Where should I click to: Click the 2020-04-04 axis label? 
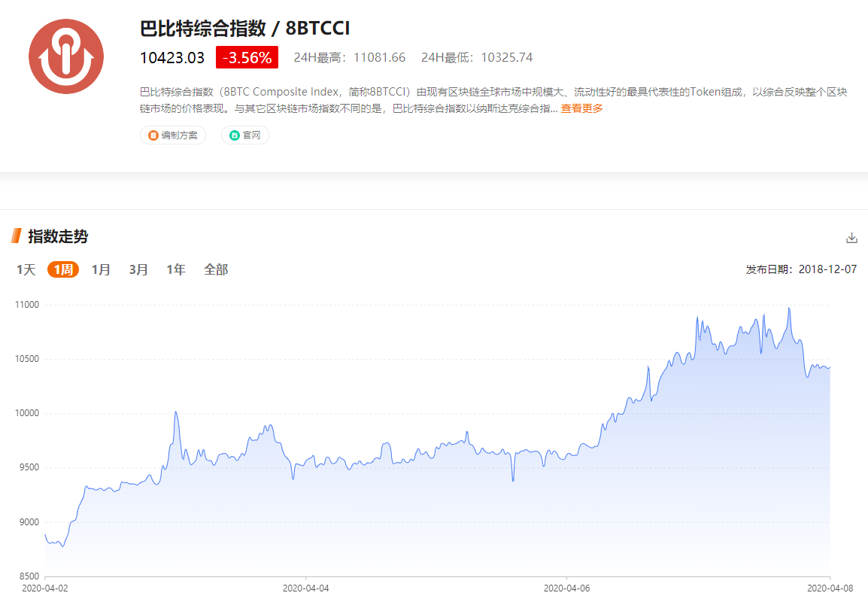click(x=305, y=588)
